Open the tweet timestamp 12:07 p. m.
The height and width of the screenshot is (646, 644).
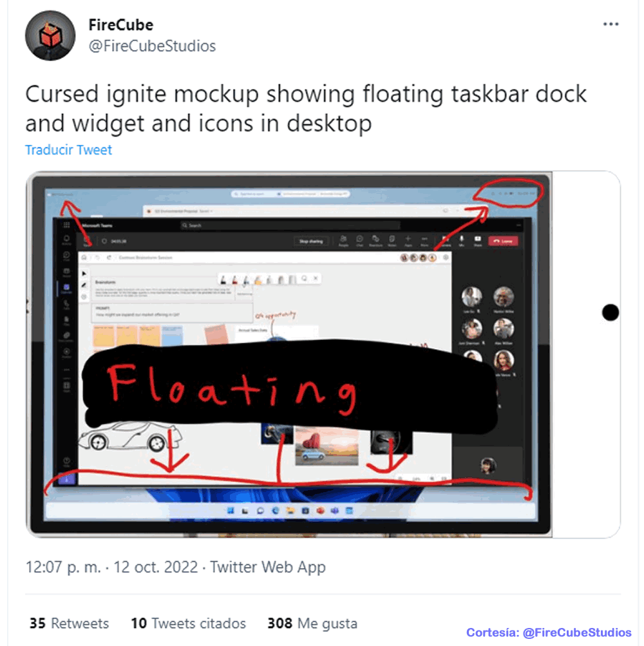(x=63, y=567)
